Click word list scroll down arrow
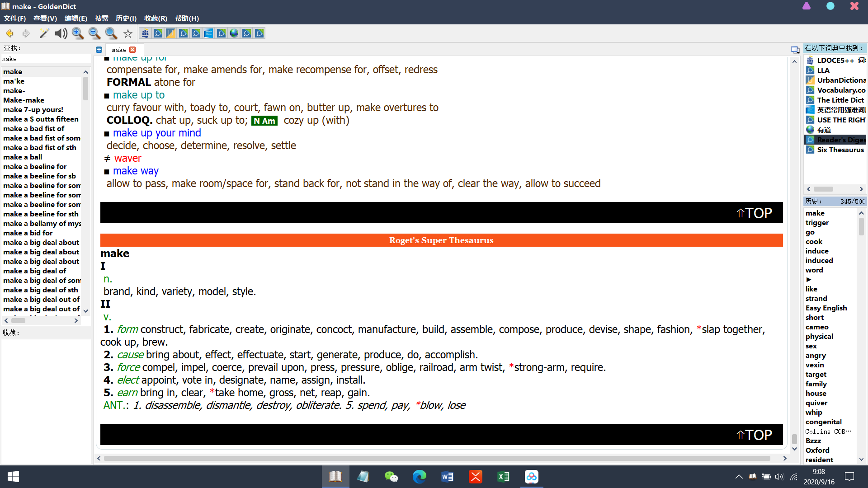This screenshot has height=488, width=868. (x=85, y=311)
